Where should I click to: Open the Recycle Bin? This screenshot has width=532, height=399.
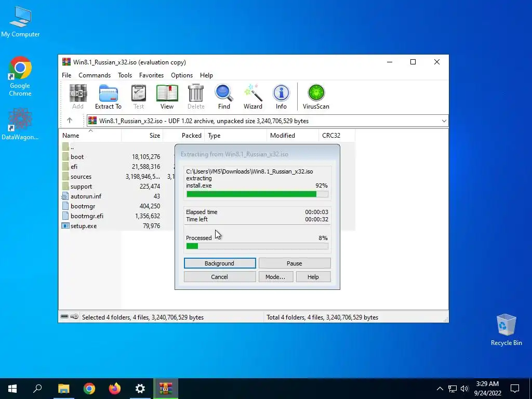pyautogui.click(x=506, y=330)
